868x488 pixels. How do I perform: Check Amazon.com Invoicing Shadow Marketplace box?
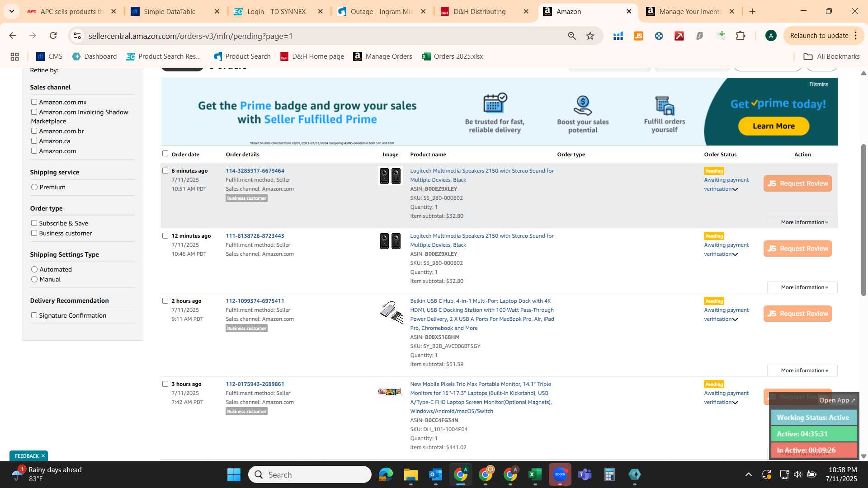tap(34, 112)
